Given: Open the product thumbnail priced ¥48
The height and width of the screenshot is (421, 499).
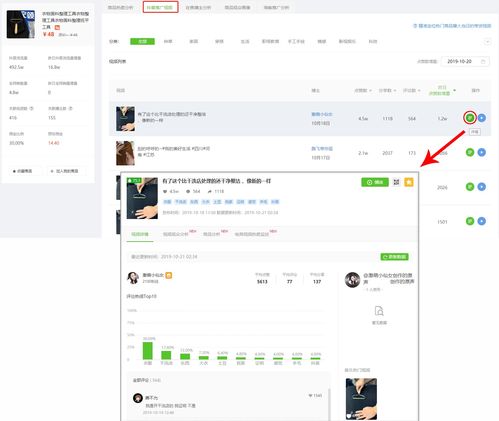Looking at the screenshot, I should [21, 24].
